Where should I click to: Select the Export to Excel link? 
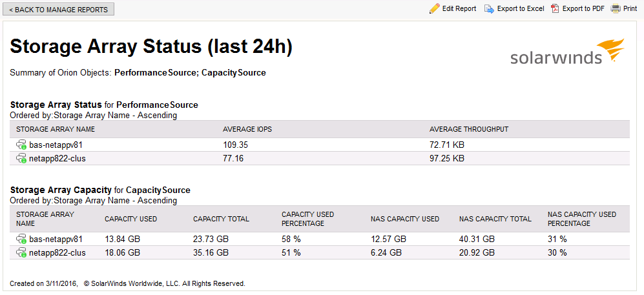521,8
